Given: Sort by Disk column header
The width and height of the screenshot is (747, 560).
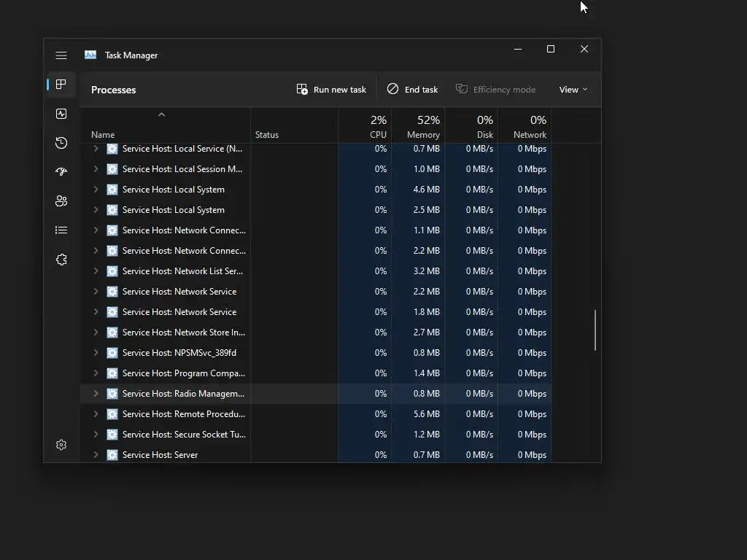Looking at the screenshot, I should point(472,125).
